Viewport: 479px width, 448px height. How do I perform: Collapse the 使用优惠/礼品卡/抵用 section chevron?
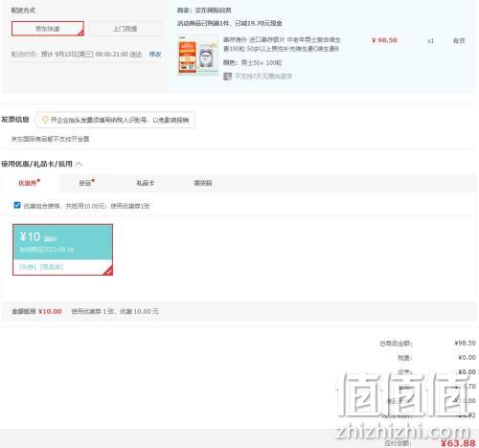pos(79,164)
